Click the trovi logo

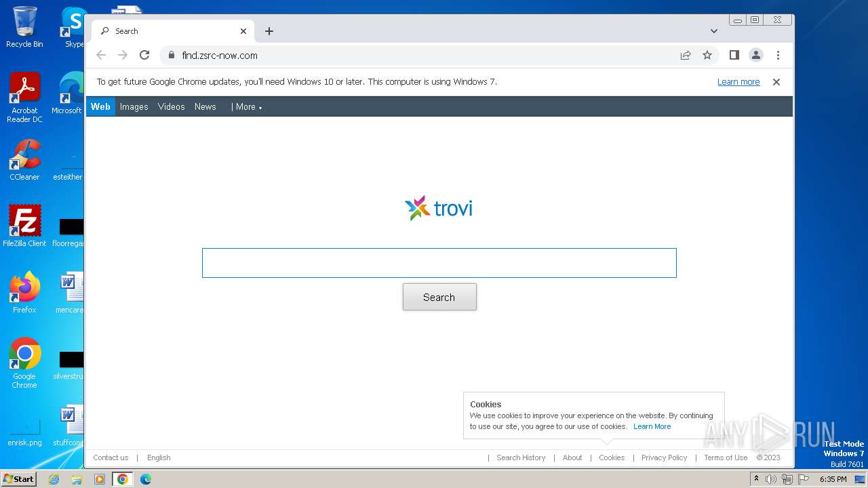pos(439,208)
